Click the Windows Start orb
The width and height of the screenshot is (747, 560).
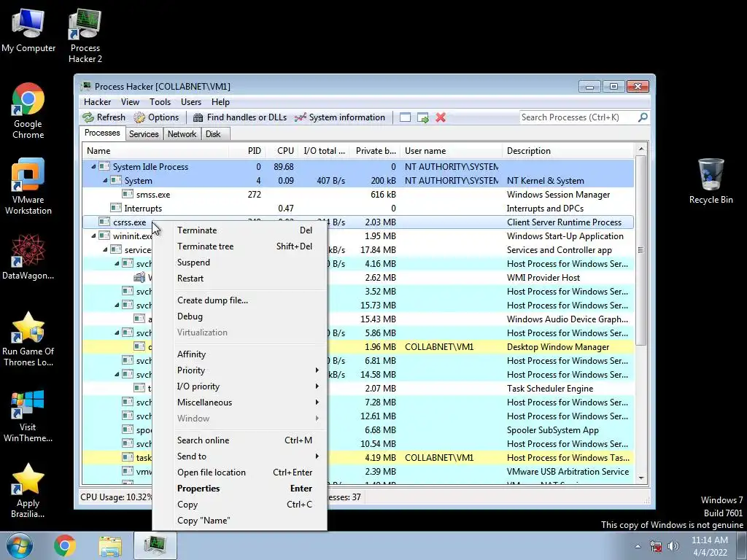click(x=20, y=546)
